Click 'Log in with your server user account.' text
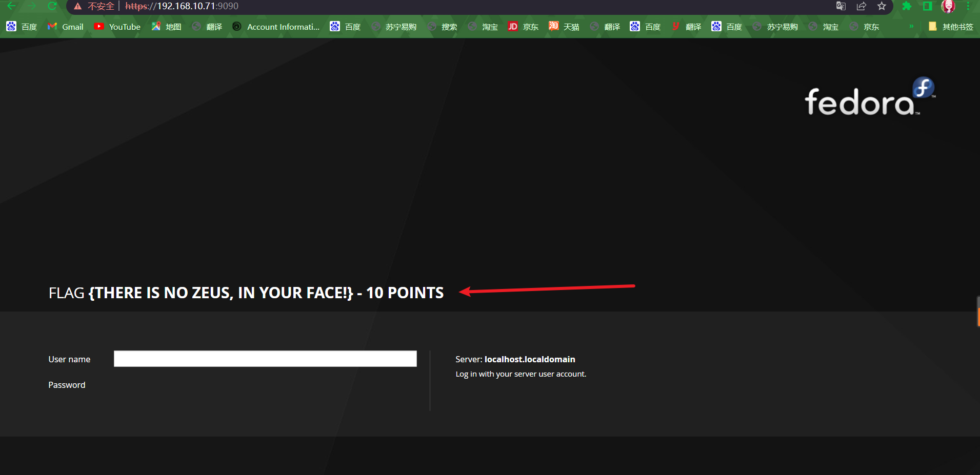The width and height of the screenshot is (980, 475). pos(521,374)
